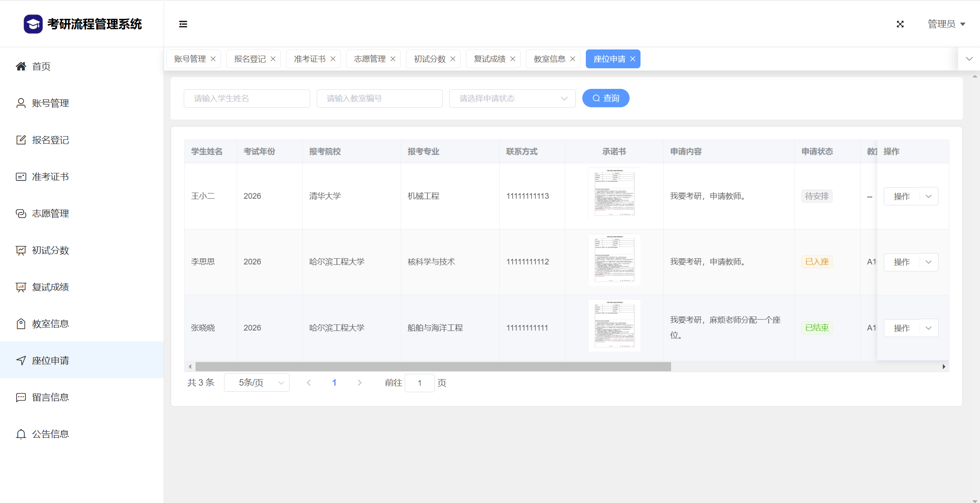The width and height of the screenshot is (980, 503).
Task: Open 初试分数 sidebar item
Action: (50, 250)
